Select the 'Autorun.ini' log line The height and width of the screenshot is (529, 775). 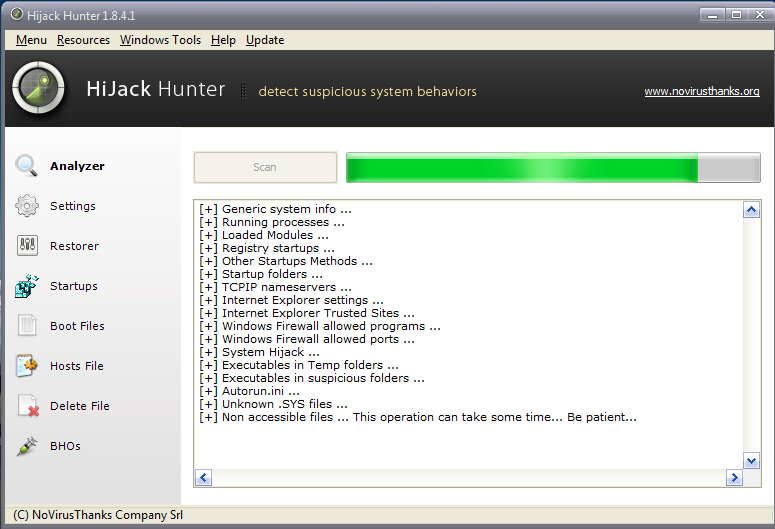pyautogui.click(x=249, y=391)
